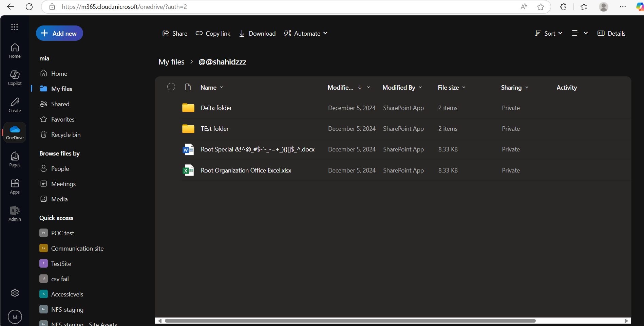Image resolution: width=644 pixels, height=326 pixels.
Task: Open Recycle bin in the sidebar
Action: [x=66, y=134]
